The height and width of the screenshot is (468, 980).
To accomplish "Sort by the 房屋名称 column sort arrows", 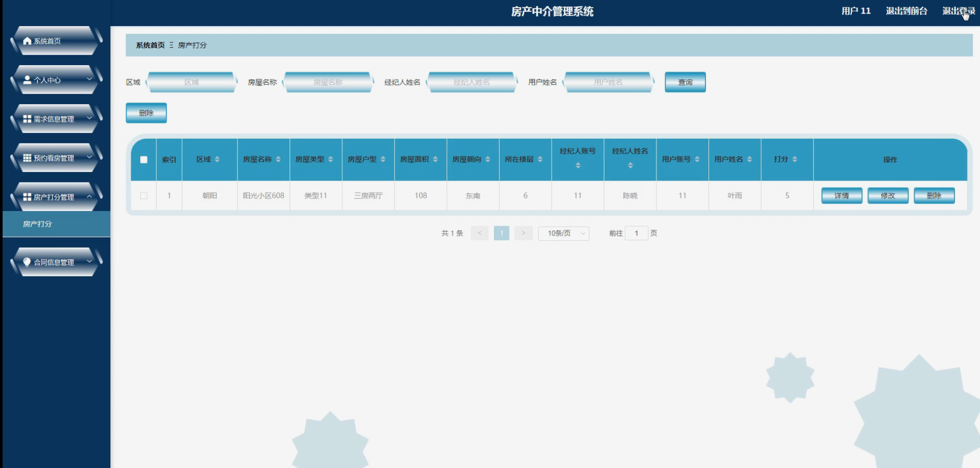I will coord(278,159).
